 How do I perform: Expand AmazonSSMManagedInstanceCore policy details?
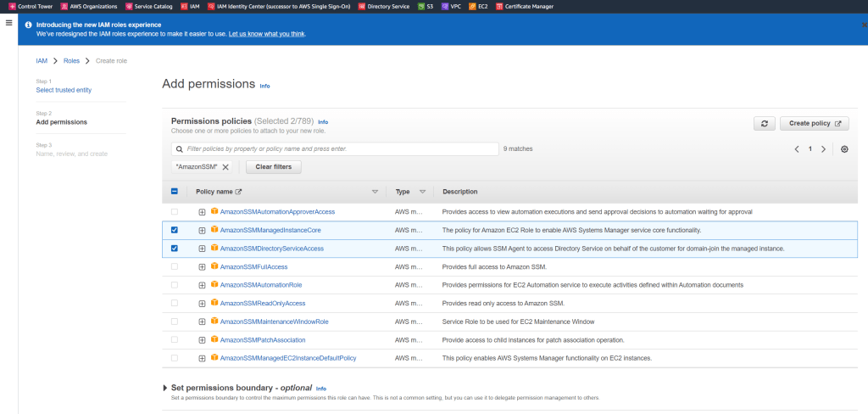tap(202, 231)
